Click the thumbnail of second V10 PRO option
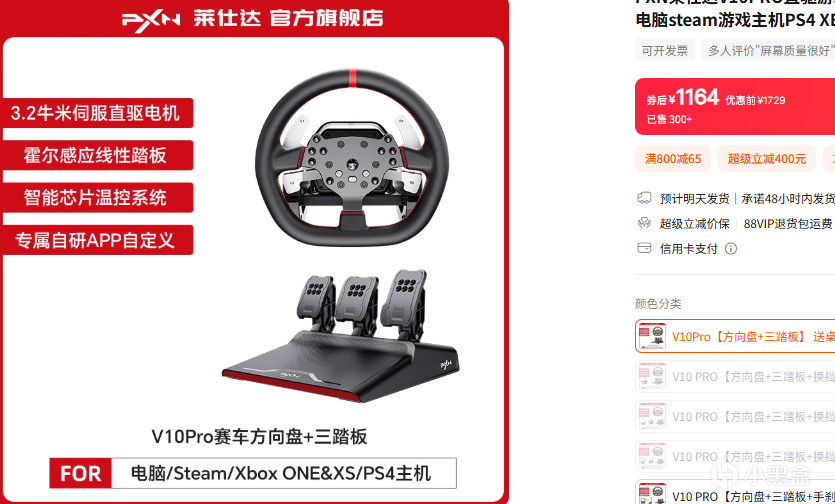The height and width of the screenshot is (504, 835). 652,376
